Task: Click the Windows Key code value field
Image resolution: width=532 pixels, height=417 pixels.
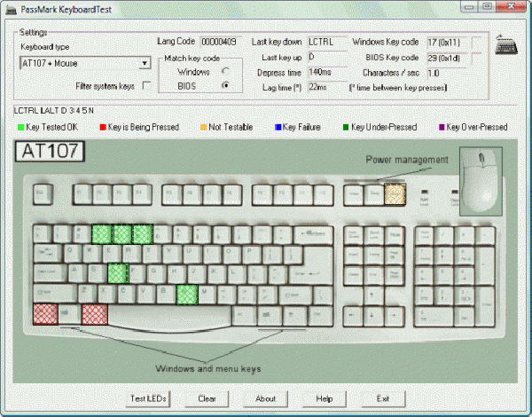Action: [x=447, y=43]
